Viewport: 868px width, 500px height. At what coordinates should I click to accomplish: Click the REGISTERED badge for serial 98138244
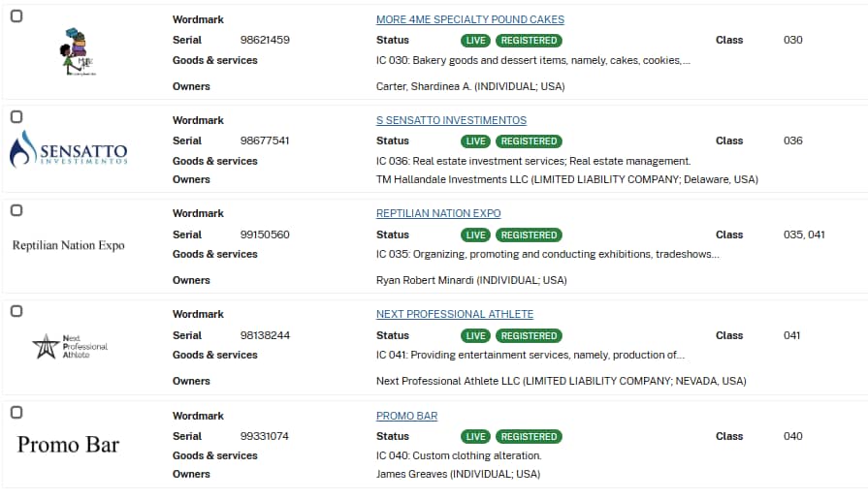pyautogui.click(x=529, y=335)
